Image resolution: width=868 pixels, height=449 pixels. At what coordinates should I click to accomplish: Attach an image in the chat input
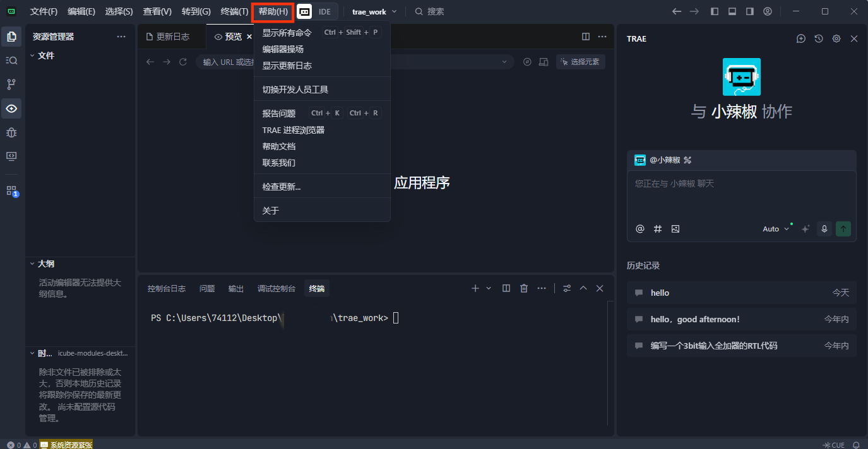(675, 229)
